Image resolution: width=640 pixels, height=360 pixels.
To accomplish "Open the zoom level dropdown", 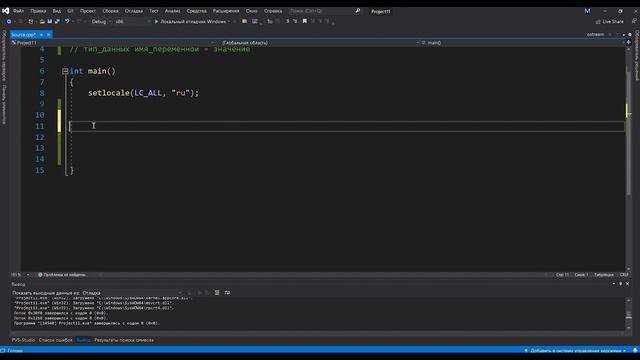I will 21,275.
